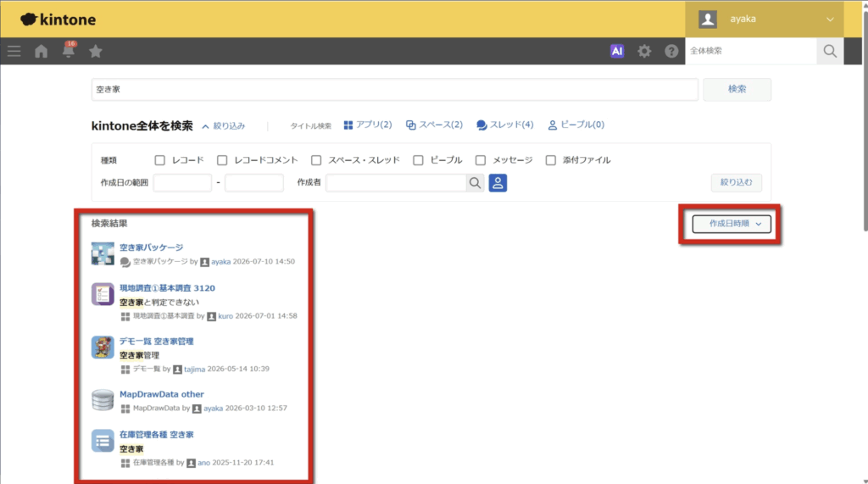868x484 pixels.
Task: Collapse the 絞り込み filter panel
Action: click(224, 126)
